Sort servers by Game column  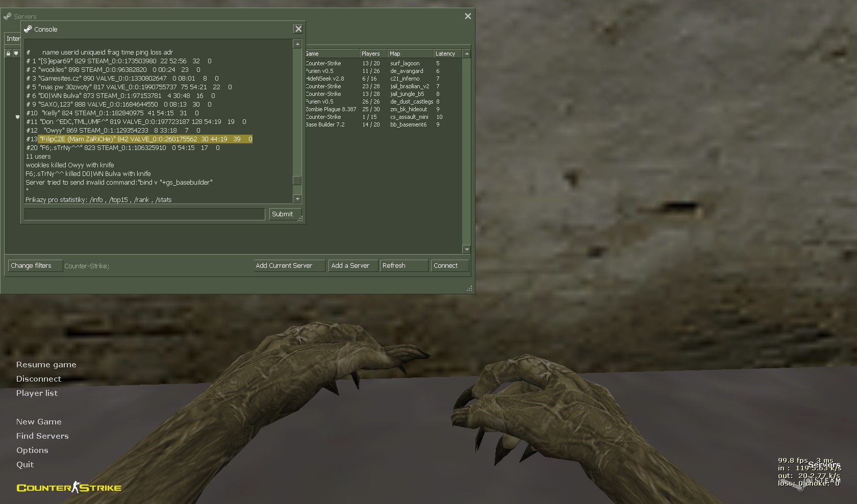pos(332,54)
